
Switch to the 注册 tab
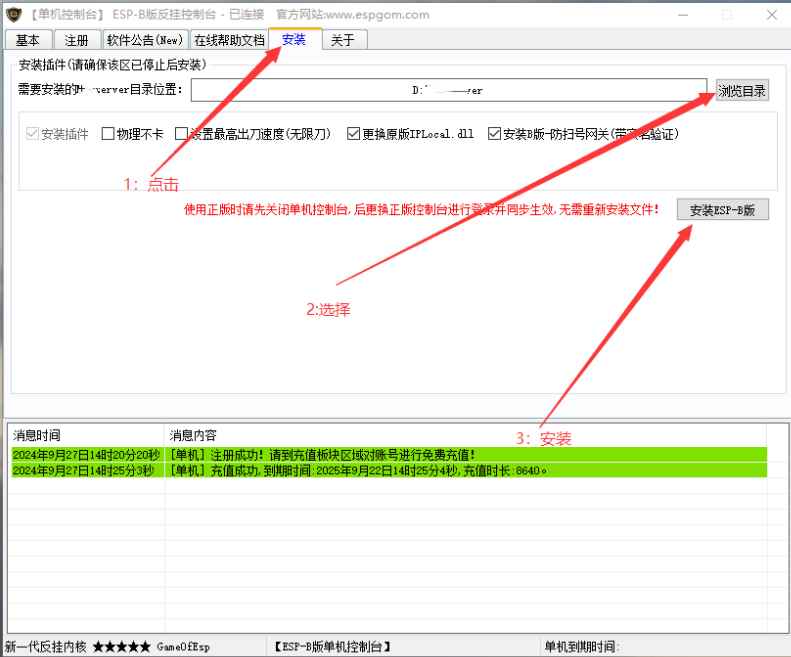point(76,40)
